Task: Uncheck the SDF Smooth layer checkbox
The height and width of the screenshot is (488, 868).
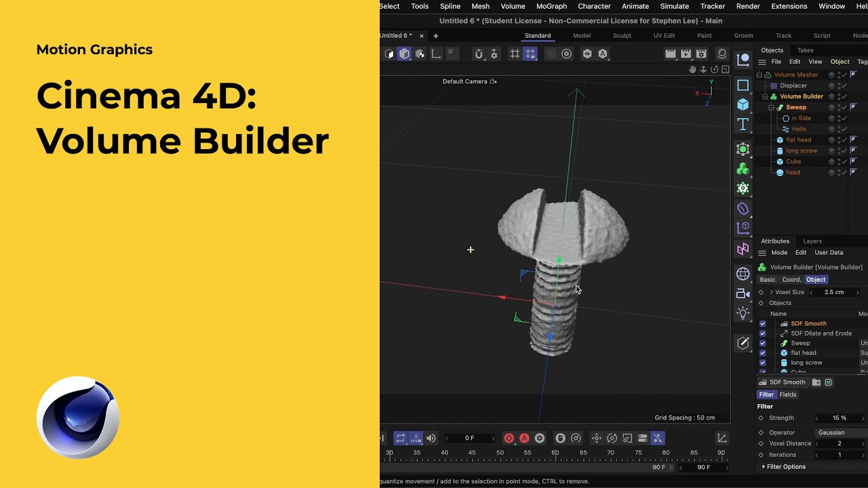Action: [x=762, y=323]
